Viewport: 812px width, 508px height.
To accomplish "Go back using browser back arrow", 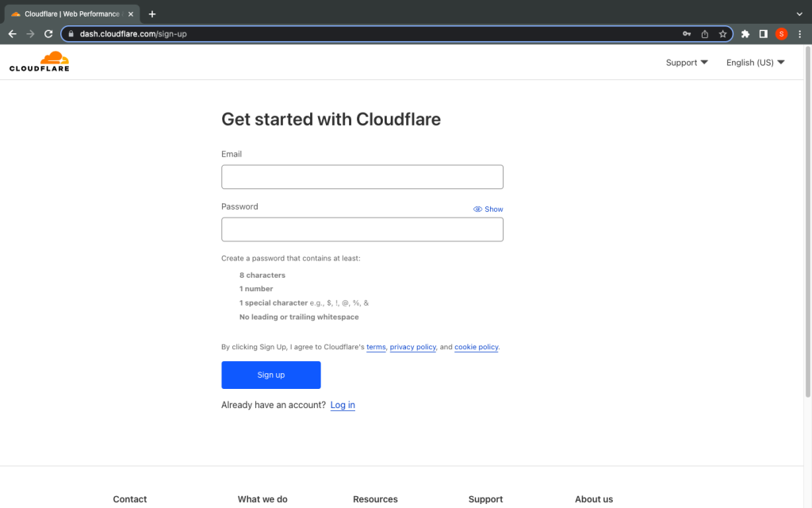I will [x=12, y=34].
